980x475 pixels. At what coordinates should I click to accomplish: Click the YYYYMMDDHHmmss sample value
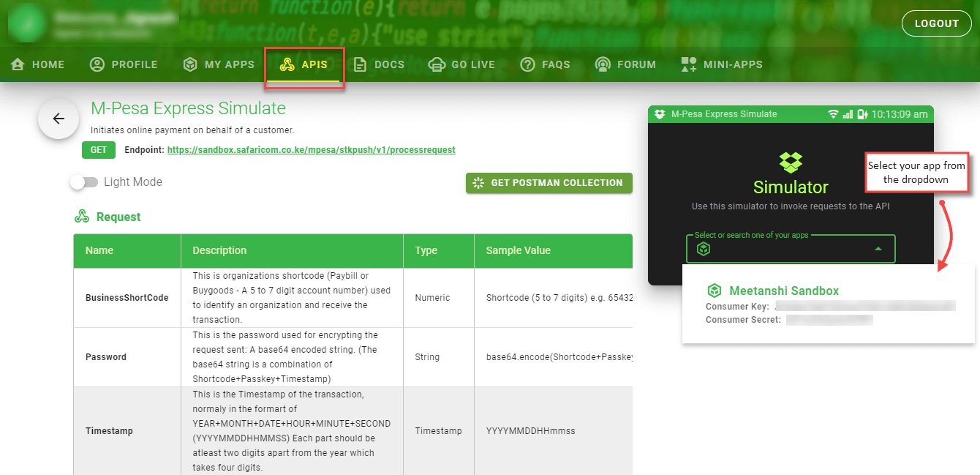pyautogui.click(x=531, y=431)
